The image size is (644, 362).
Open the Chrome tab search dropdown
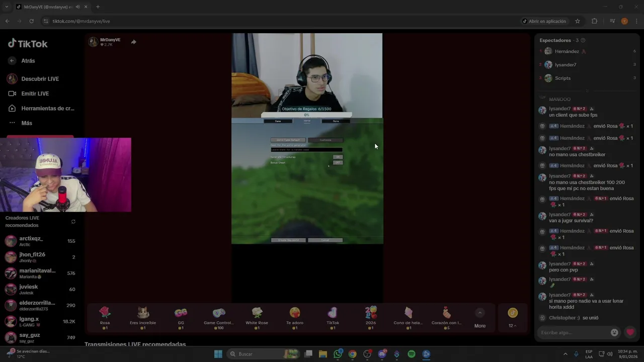coord(7,7)
